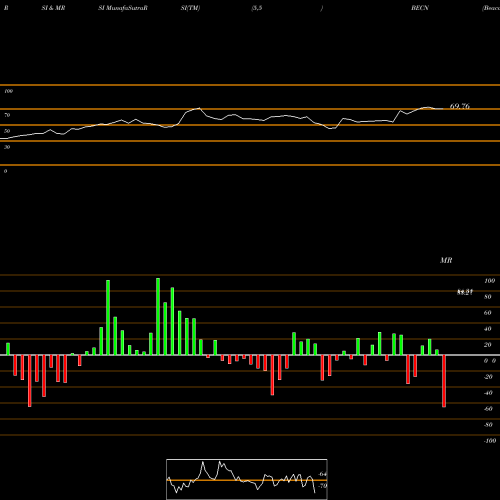Click the MR axis label -100
The height and width of the screenshot is (500, 500).
pos(490,441)
